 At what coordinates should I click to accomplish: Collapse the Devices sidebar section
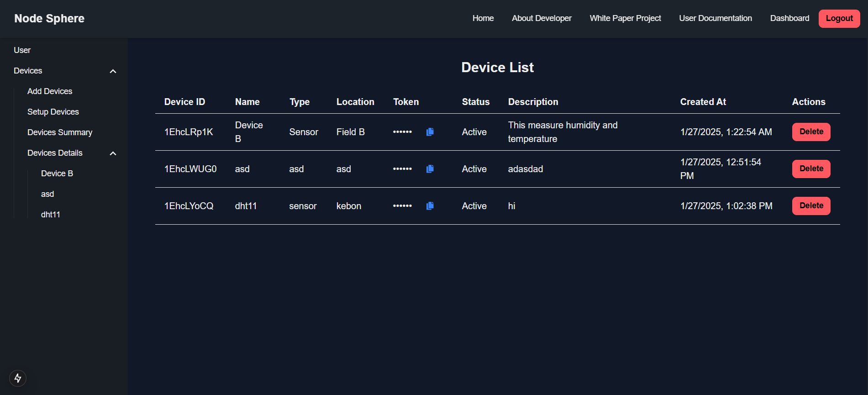tap(113, 71)
